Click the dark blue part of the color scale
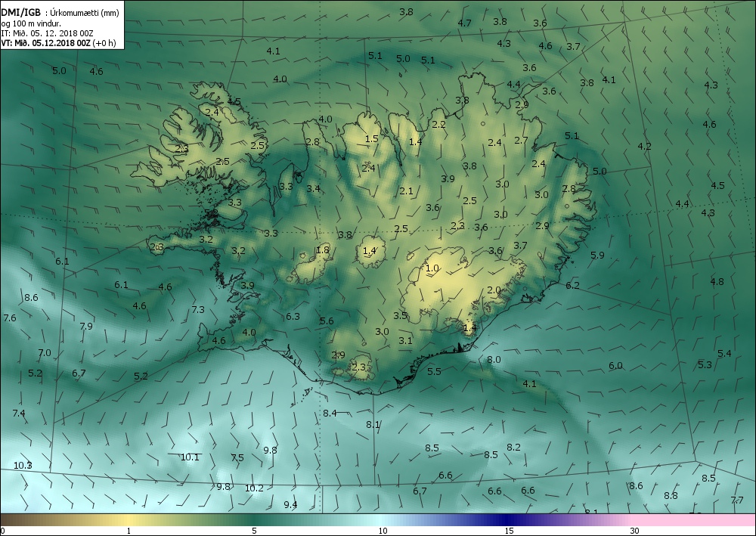 point(507,520)
